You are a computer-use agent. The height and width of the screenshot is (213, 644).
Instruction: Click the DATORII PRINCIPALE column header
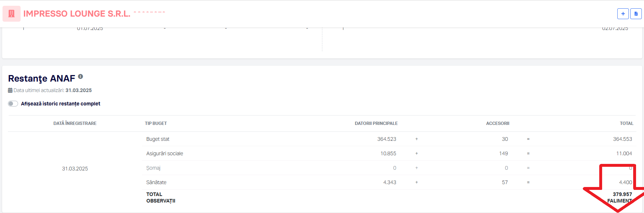tap(376, 123)
